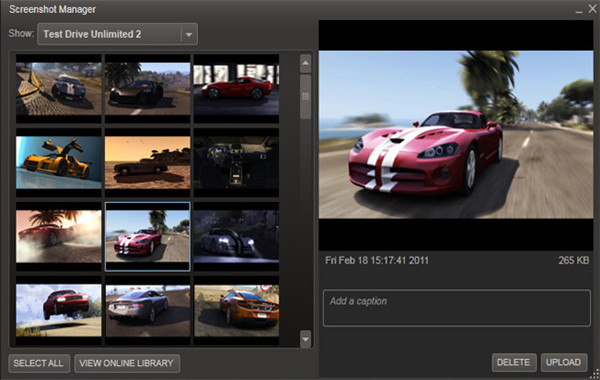600x380 pixels.
Task: Click the UPLOAD button
Action: (564, 362)
